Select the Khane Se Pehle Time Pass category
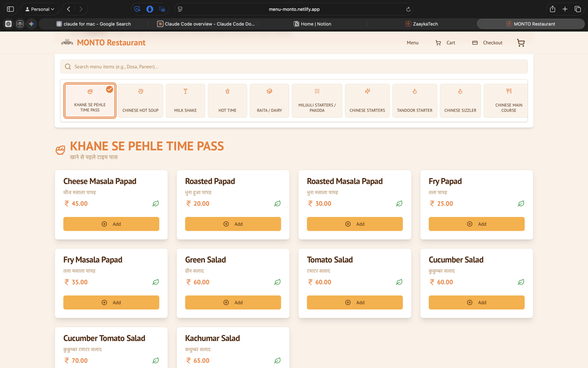The height and width of the screenshot is (368, 588). (90, 101)
